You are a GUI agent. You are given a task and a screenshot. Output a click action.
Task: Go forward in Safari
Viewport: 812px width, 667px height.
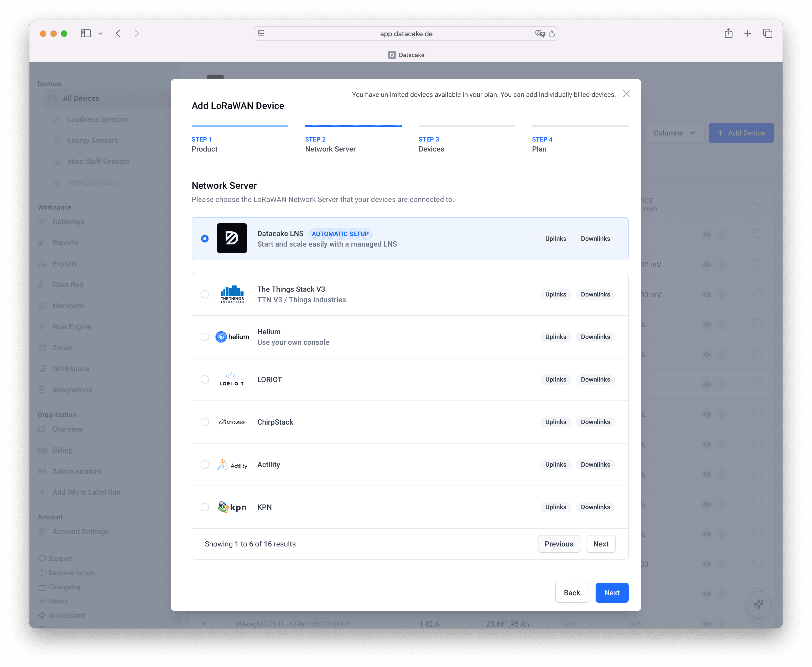pyautogui.click(x=137, y=33)
